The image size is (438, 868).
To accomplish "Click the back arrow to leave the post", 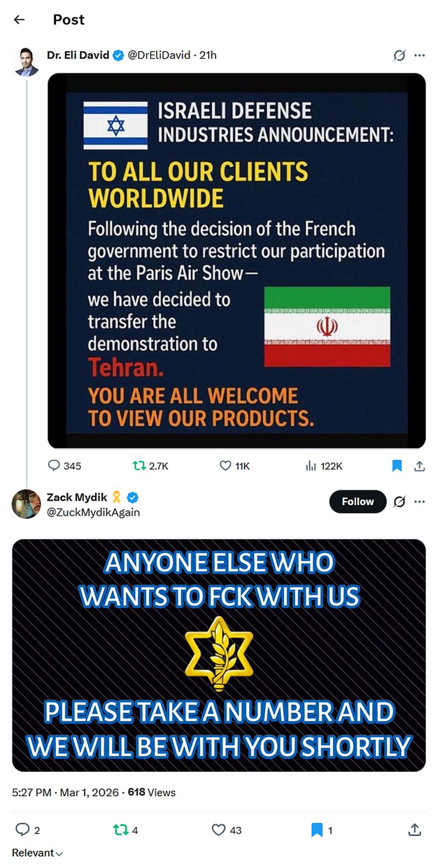I will click(19, 19).
